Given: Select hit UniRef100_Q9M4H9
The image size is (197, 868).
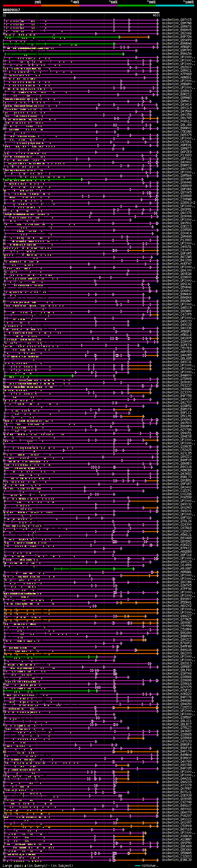Looking at the screenshot, I should click(177, 236).
